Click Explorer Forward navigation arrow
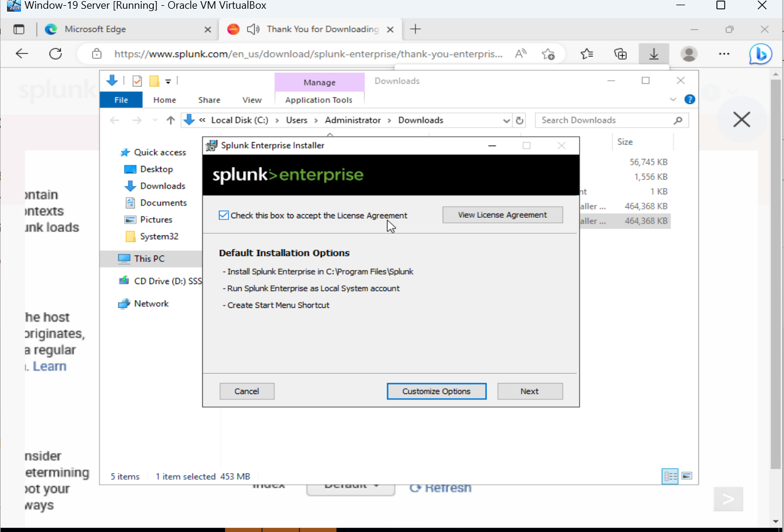 (137, 120)
